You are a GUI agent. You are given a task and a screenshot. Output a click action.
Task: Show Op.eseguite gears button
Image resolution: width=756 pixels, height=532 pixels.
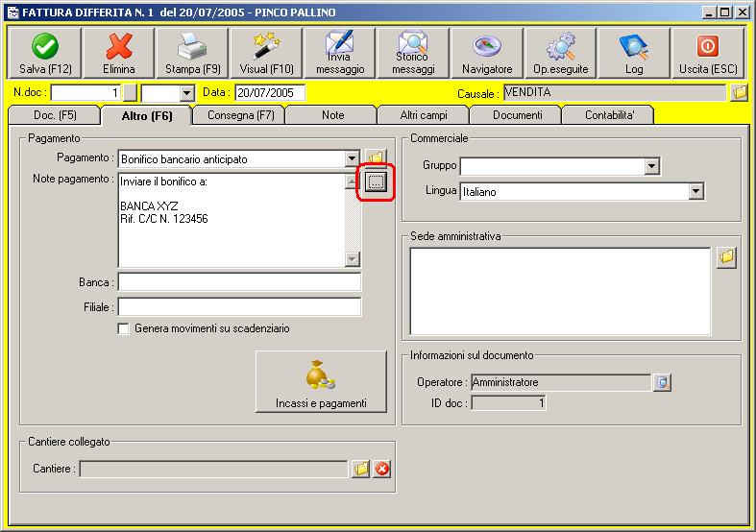tap(560, 53)
